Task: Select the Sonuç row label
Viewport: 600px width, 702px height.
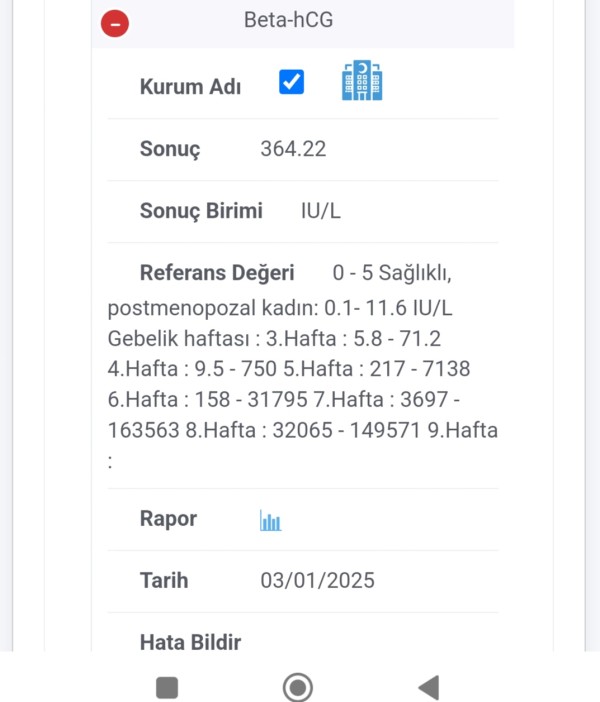Action: coord(170,149)
